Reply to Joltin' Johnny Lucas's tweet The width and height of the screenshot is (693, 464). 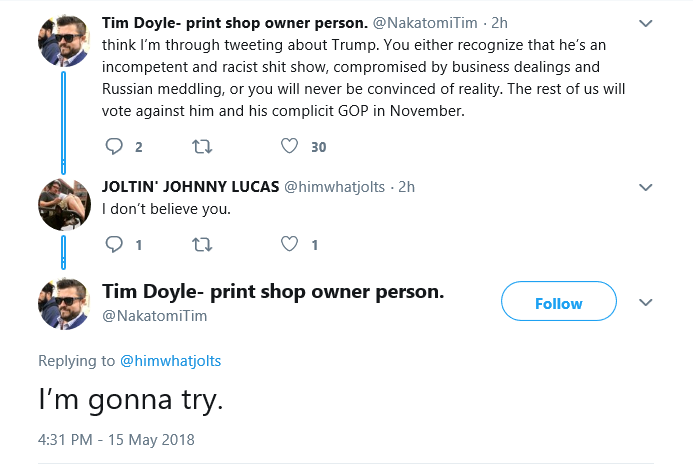coord(114,244)
